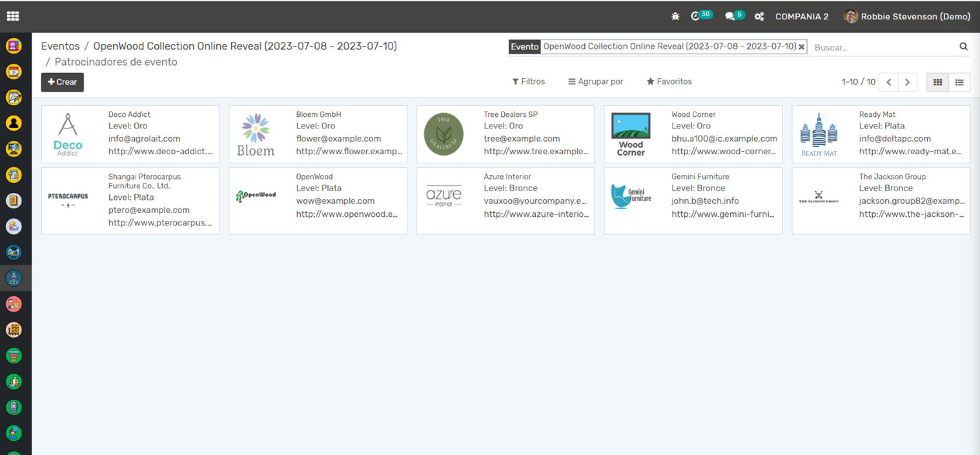Switch to kanban view
The height and width of the screenshot is (455, 980).
(937, 82)
